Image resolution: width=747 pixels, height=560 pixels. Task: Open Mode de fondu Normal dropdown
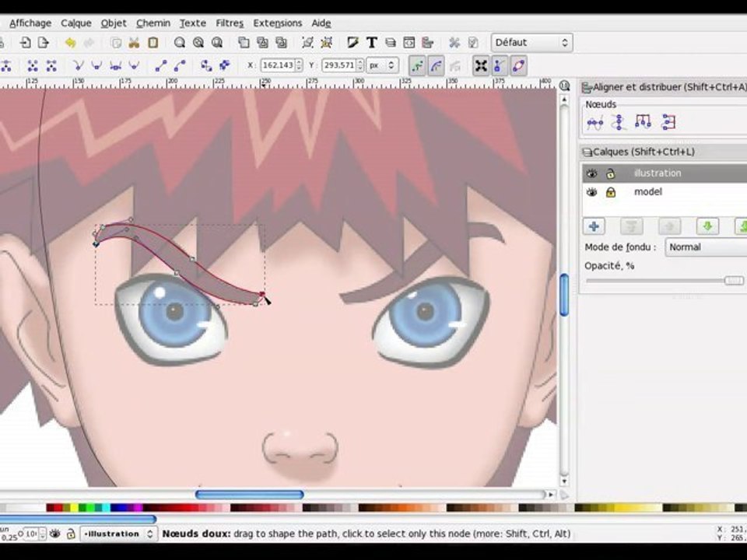[706, 247]
